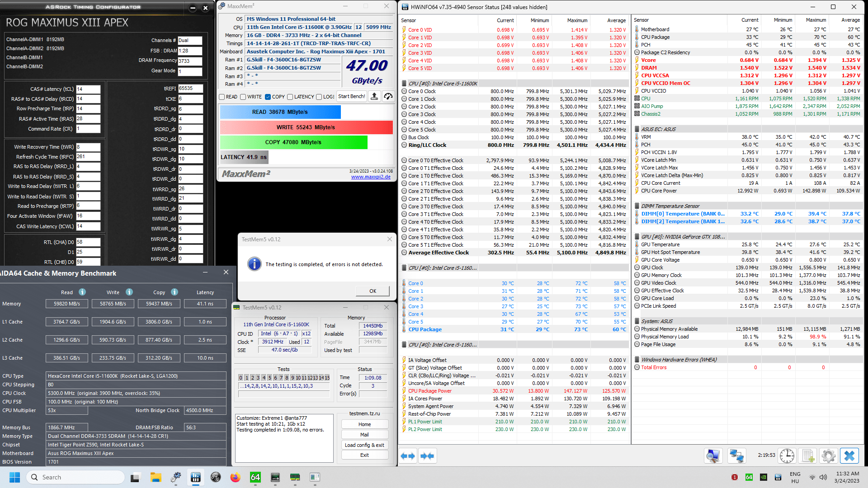Open File Explorer from taskbar
868x488 pixels.
156,477
